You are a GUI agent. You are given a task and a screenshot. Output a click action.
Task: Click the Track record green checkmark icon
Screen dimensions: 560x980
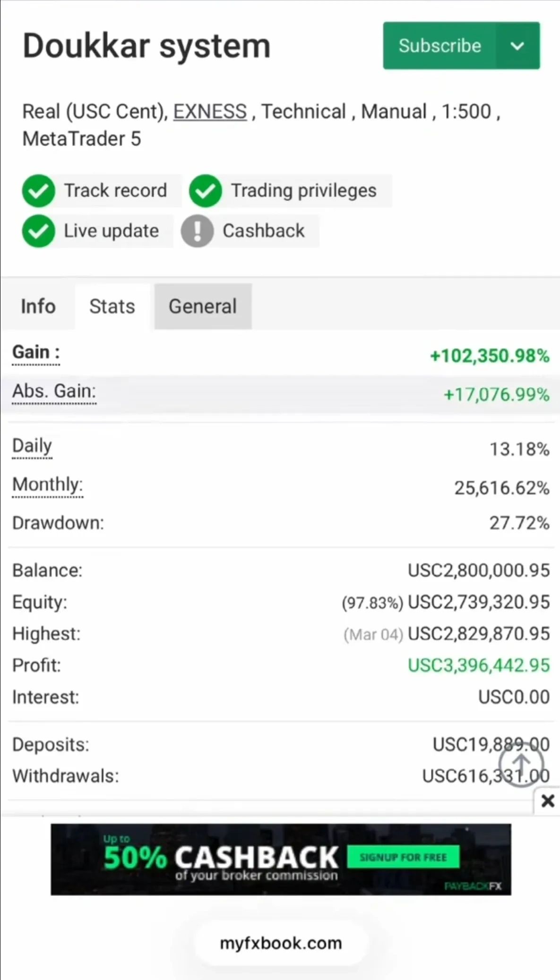tap(38, 191)
